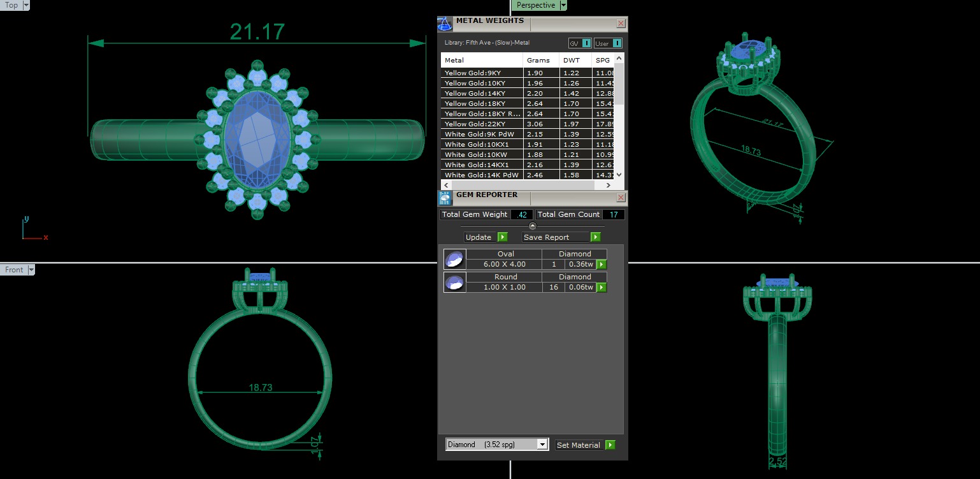The image size is (980, 479).
Task: Select the Yellow Gold:14KY row
Action: click(528, 94)
